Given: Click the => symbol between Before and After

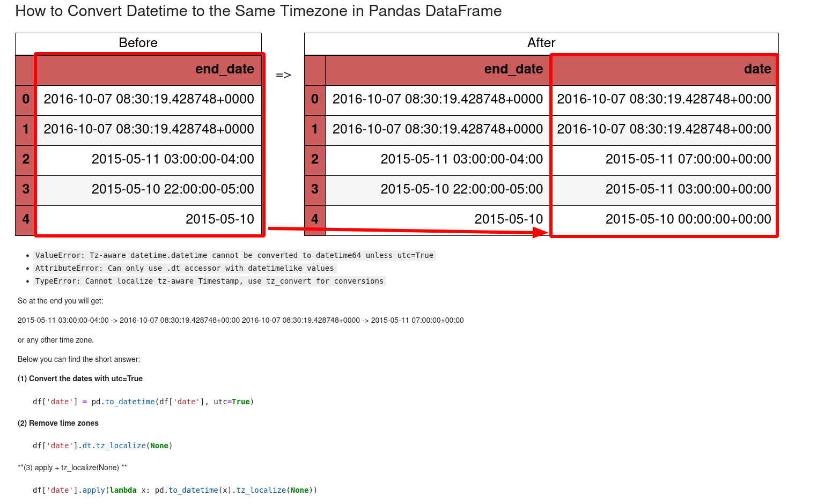Looking at the screenshot, I should click(284, 75).
